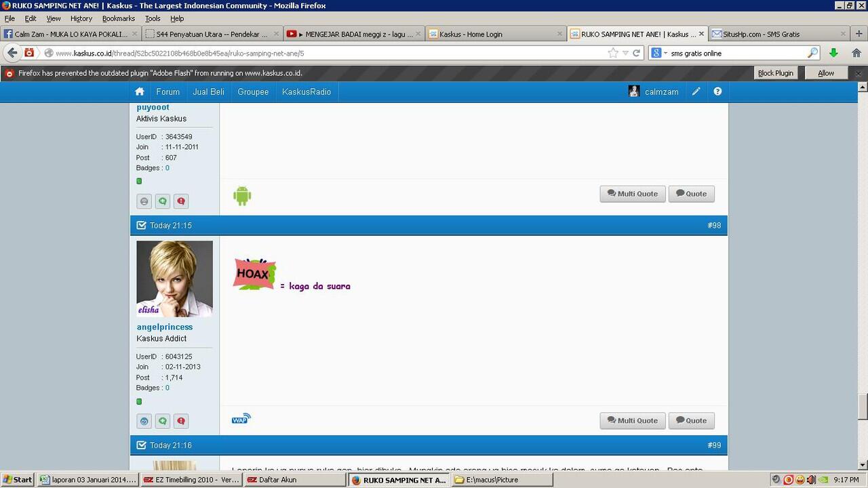
Task: Give good reputation to puyooot
Action: coord(163,201)
